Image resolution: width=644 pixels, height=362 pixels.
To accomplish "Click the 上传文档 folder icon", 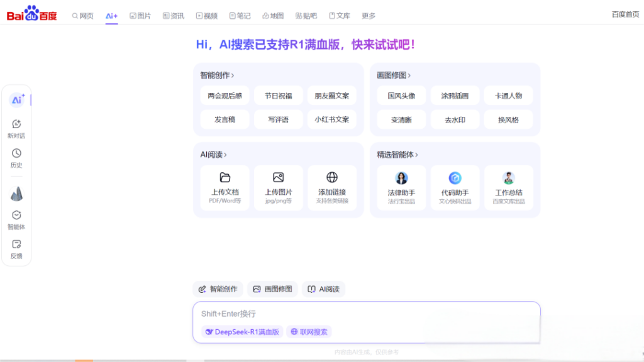I will 225,177.
